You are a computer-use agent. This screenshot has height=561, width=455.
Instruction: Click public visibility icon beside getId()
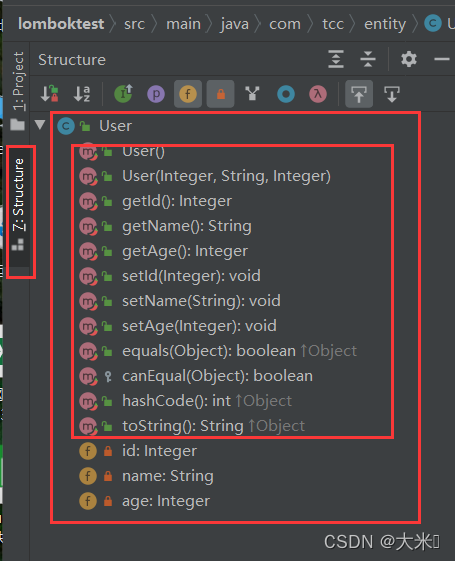pos(107,201)
